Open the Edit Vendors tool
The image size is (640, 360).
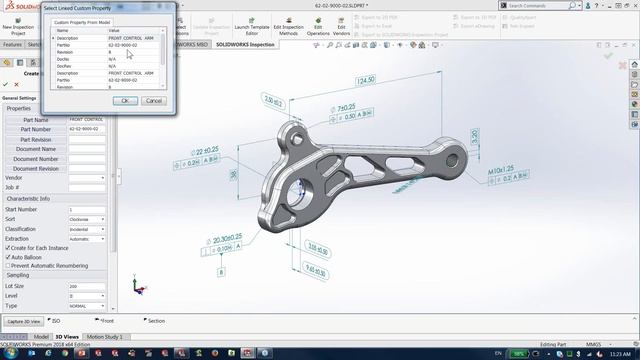pos(341,26)
